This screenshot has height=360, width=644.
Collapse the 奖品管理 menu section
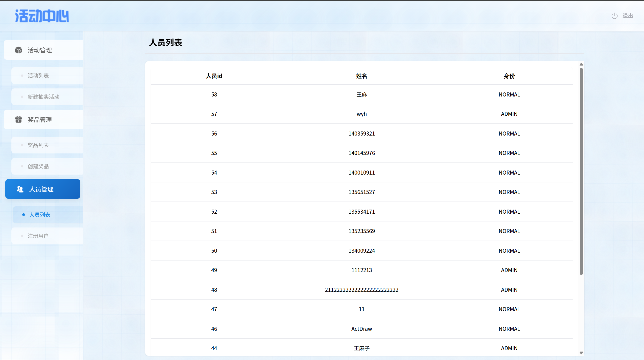point(40,120)
